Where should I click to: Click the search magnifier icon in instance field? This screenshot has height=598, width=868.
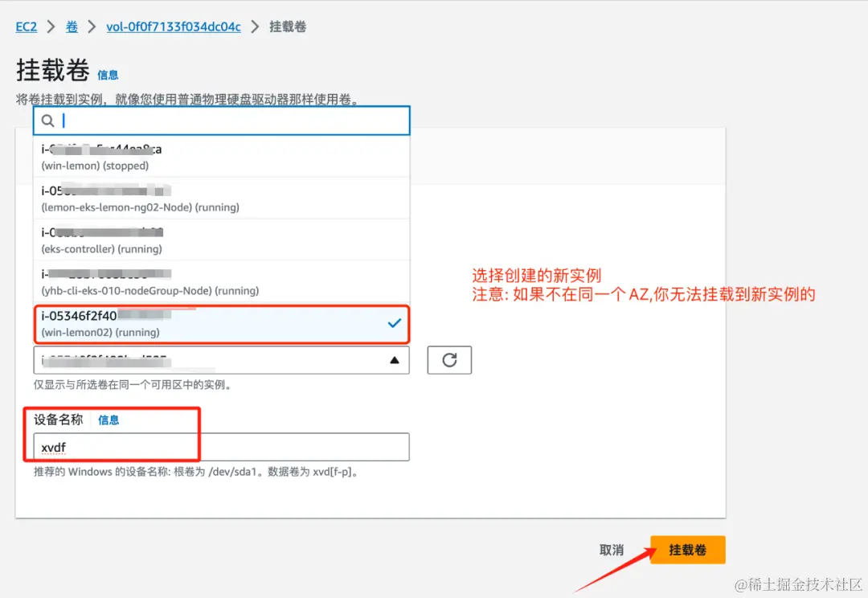coord(48,121)
